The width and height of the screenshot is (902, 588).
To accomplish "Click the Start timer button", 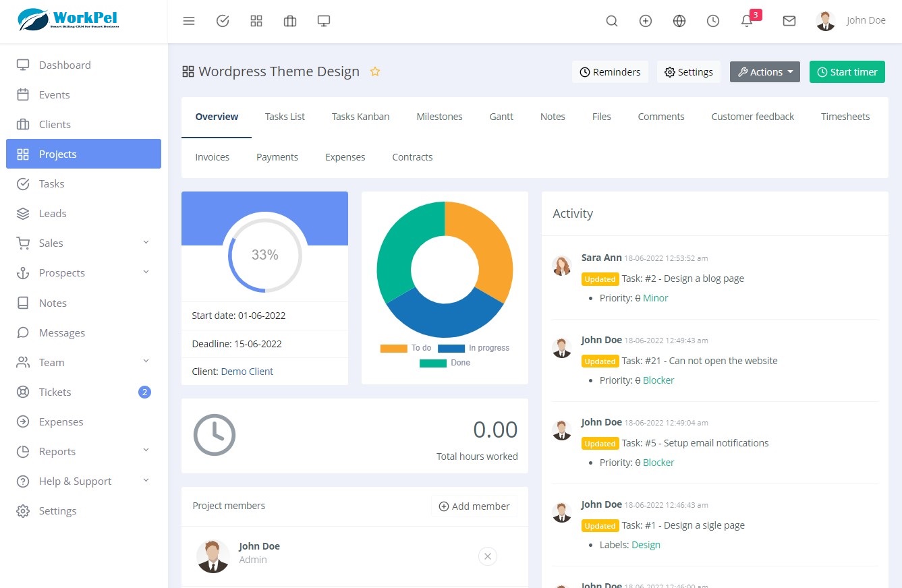I will [847, 72].
